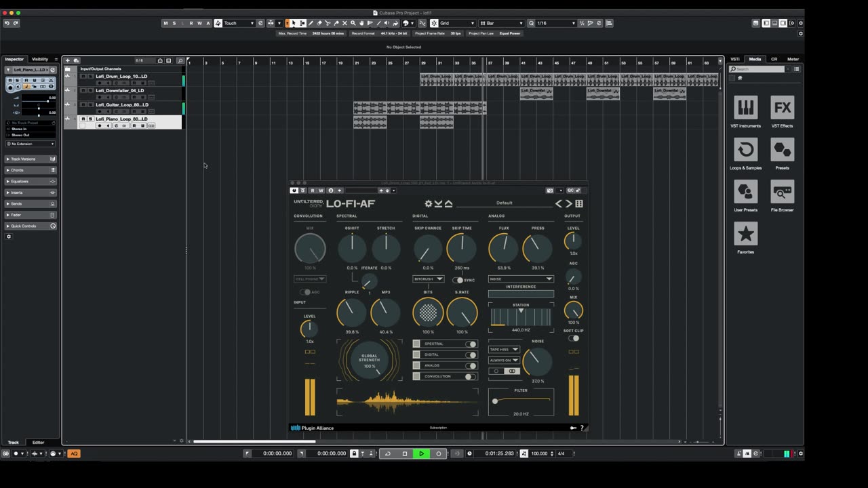The image size is (868, 488).
Task: Open the 1/16 quantize preset dropdown
Action: (x=556, y=23)
